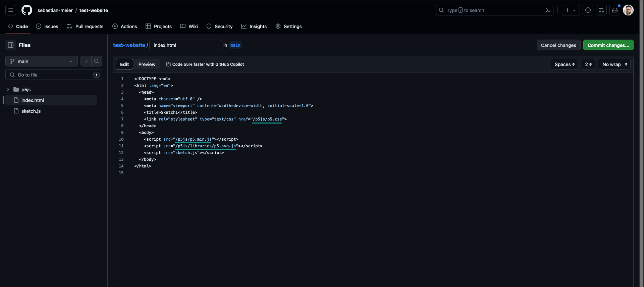
Task: Focus the Go to file search field
Action: click(x=54, y=75)
